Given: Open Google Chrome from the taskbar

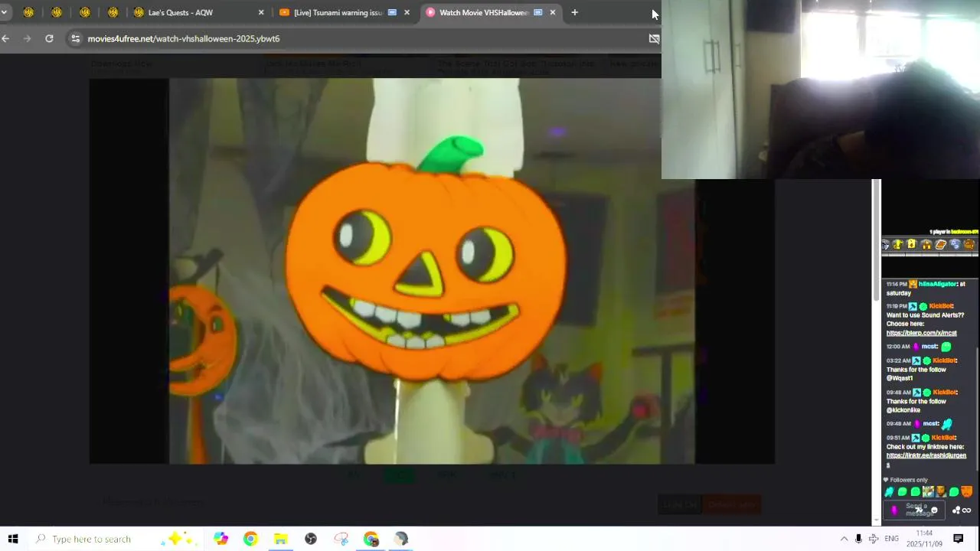Looking at the screenshot, I should [x=250, y=539].
